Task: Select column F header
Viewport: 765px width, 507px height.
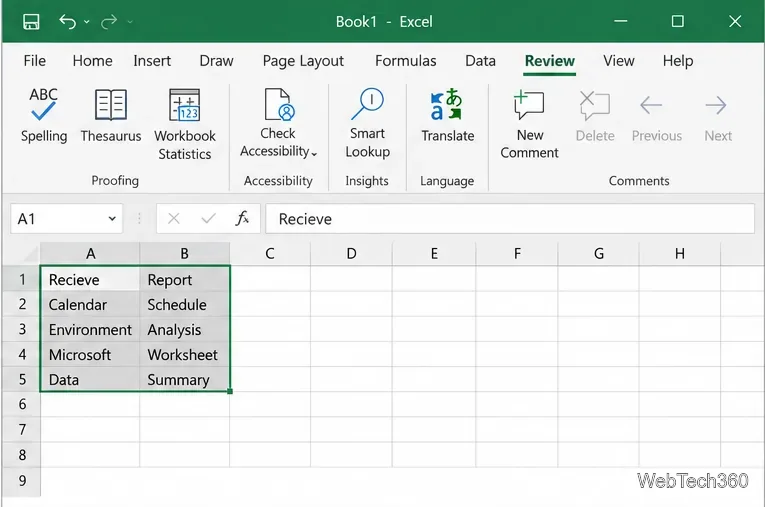Action: pyautogui.click(x=517, y=254)
